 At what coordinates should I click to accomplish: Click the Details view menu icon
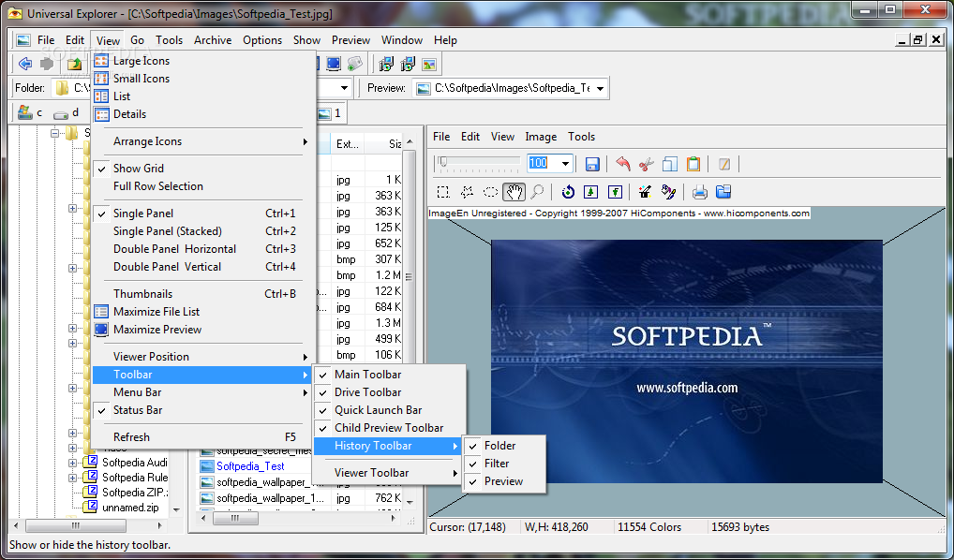[x=101, y=114]
